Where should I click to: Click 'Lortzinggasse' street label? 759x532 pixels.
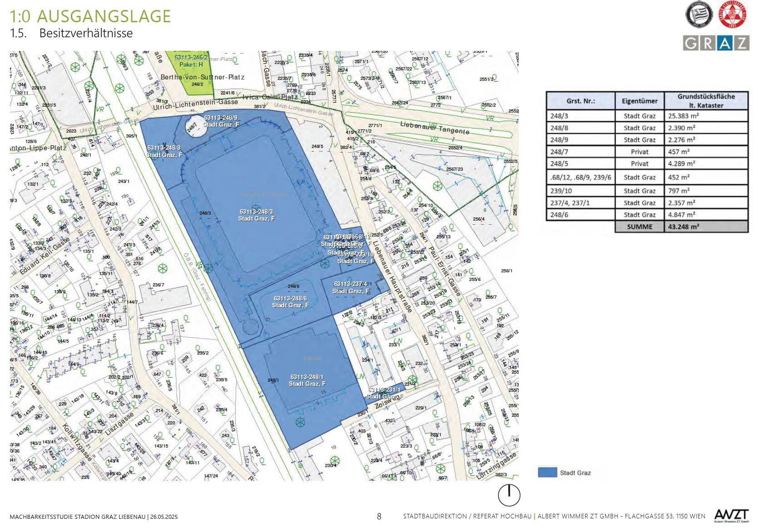pos(496,466)
